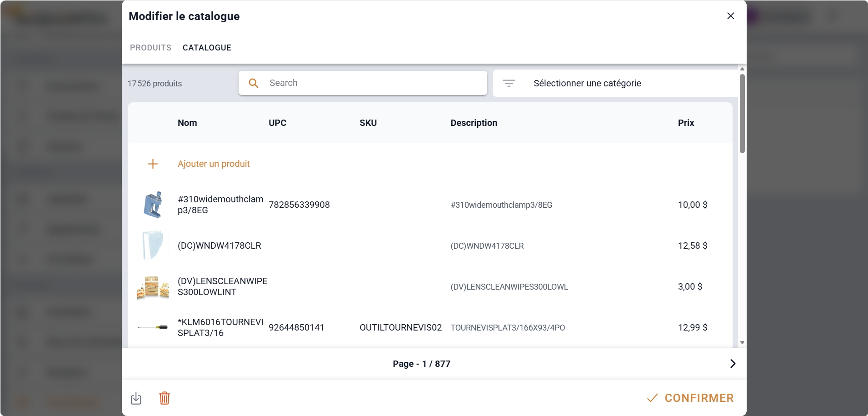Click the vertical scrollbar thumb

pyautogui.click(x=742, y=114)
